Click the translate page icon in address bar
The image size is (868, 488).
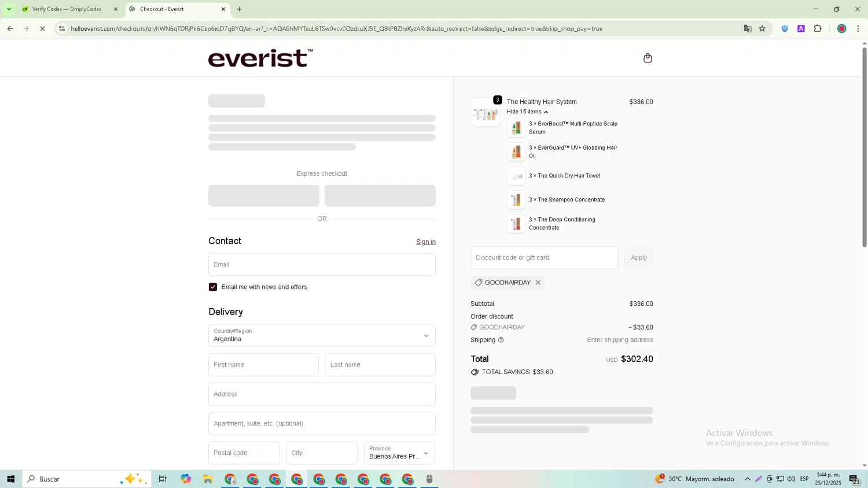[x=747, y=28]
